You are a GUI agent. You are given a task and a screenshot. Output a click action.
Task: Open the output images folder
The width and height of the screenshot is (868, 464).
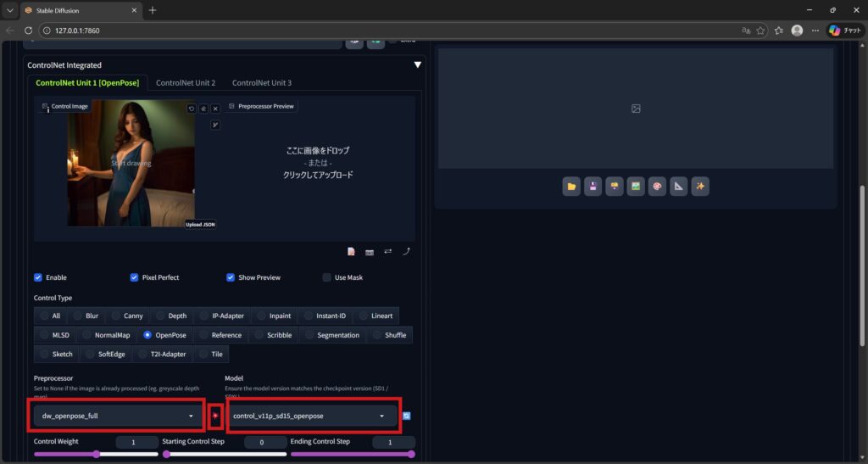coord(572,187)
